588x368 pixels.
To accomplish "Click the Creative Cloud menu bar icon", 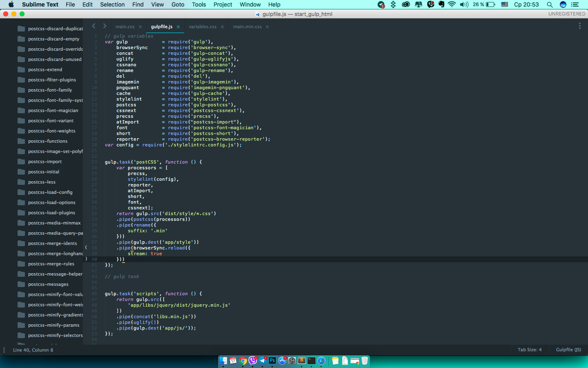I will [406, 4].
